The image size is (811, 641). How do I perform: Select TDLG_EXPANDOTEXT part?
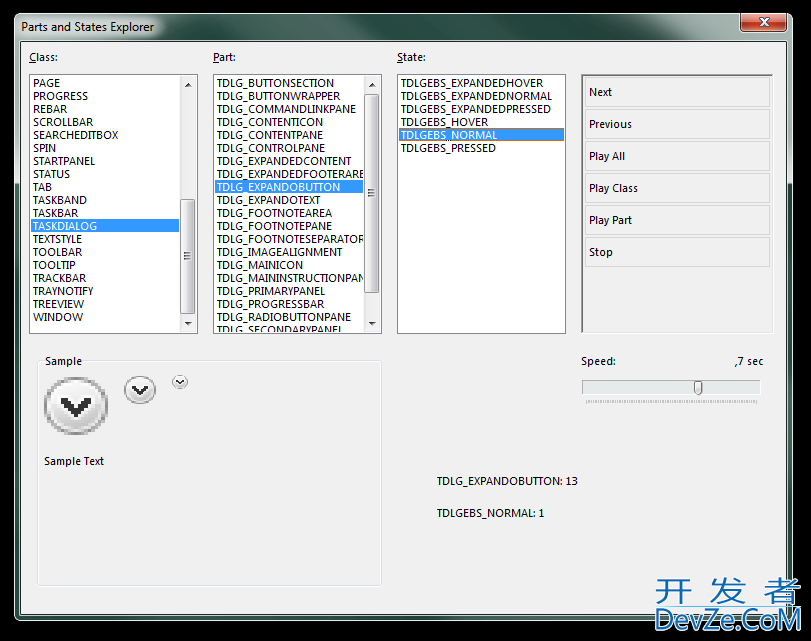tap(289, 200)
